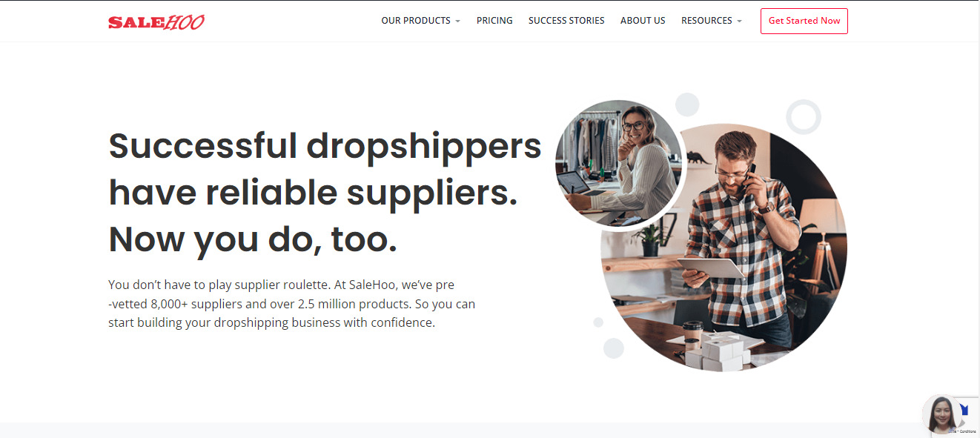Click the woman with laptop circular photo
The width and height of the screenshot is (980, 438).
(618, 163)
